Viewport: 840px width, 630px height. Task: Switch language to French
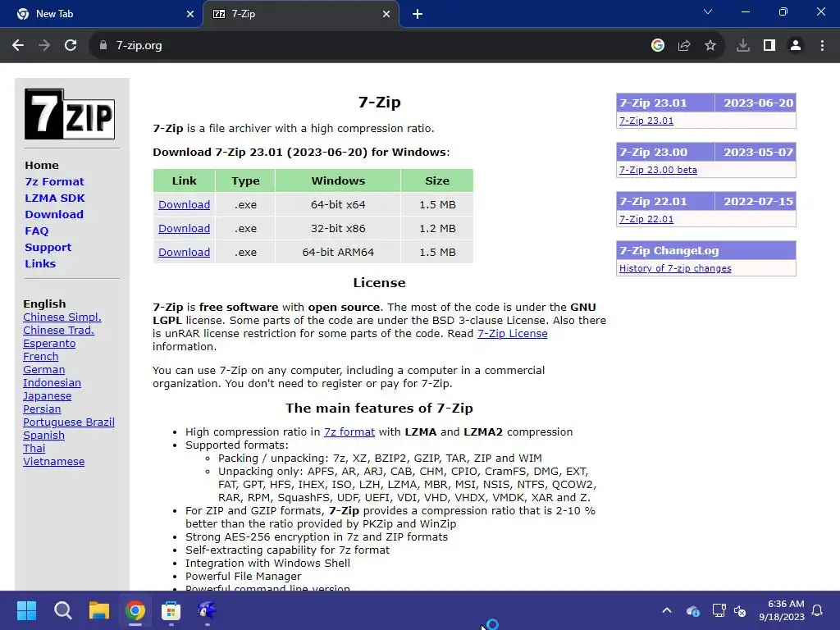tap(41, 356)
